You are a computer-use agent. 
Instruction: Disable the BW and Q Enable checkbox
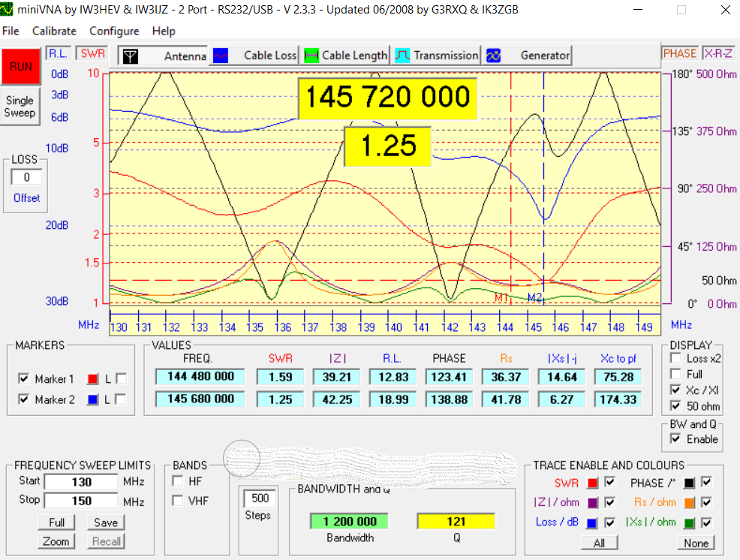point(675,439)
